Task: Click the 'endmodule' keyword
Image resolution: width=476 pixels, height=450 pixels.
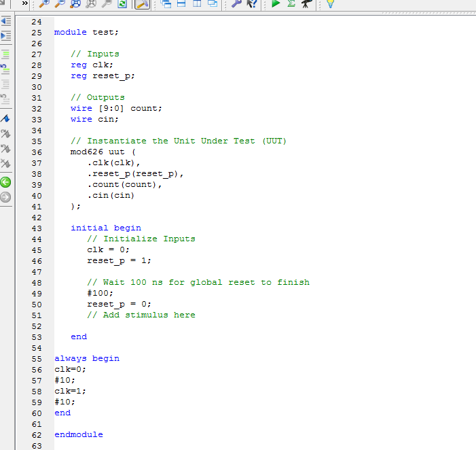Action: pyautogui.click(x=79, y=434)
